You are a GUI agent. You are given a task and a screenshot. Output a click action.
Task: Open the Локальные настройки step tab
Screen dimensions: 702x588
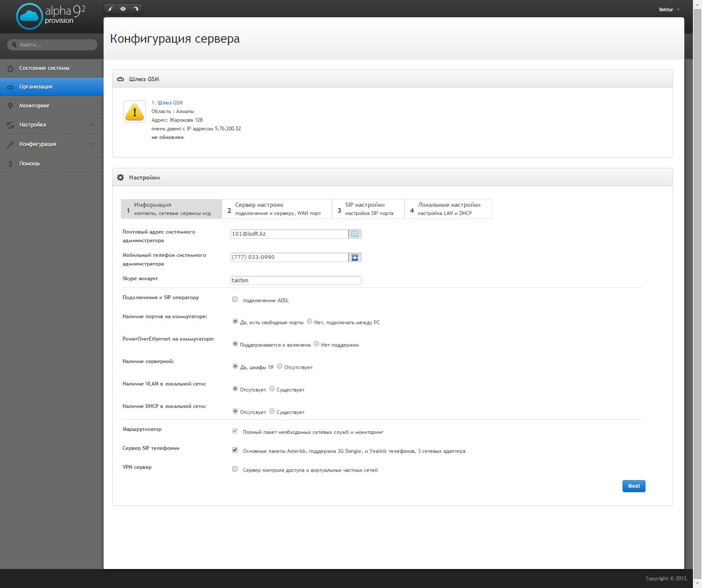coord(448,209)
